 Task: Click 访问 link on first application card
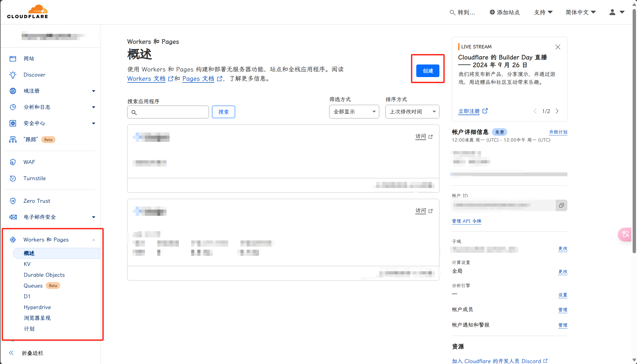coord(421,136)
